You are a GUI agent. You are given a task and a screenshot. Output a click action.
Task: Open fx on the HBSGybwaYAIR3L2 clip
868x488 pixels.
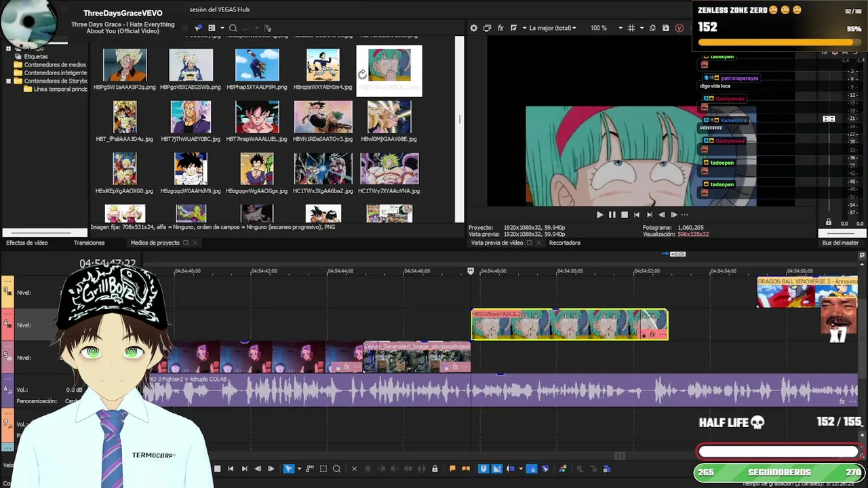(x=653, y=334)
